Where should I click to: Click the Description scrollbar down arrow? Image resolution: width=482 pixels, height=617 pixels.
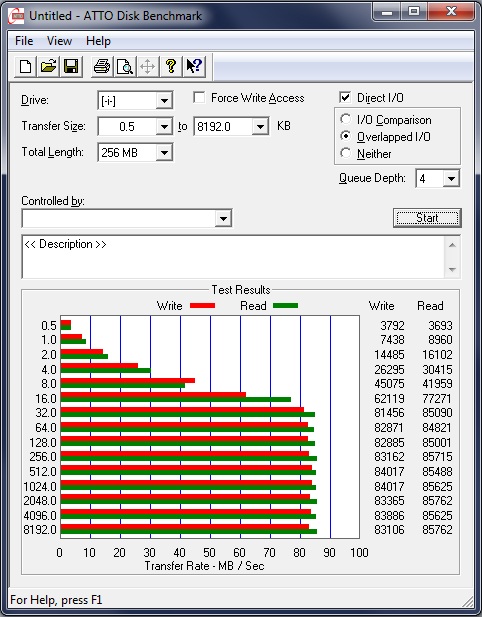(452, 270)
